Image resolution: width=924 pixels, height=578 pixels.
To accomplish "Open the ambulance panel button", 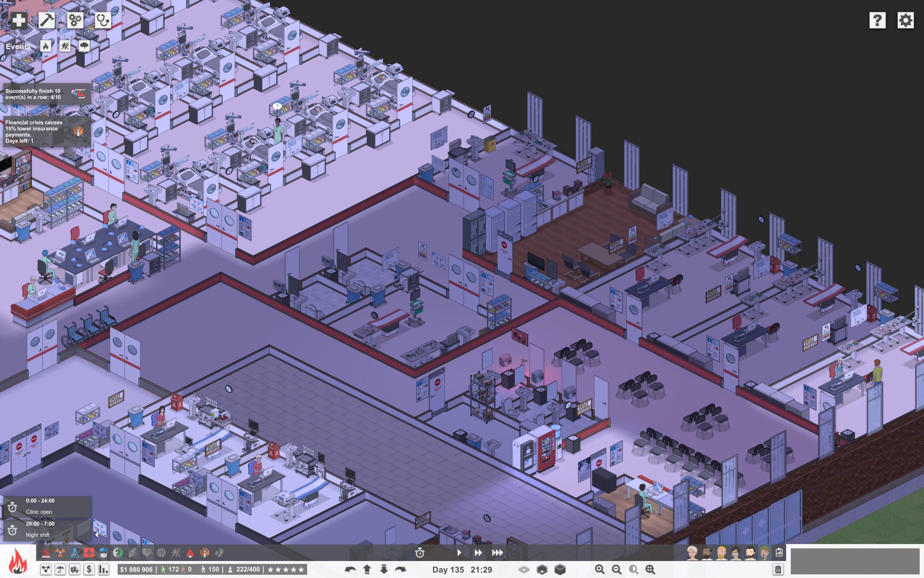I will 75,569.
